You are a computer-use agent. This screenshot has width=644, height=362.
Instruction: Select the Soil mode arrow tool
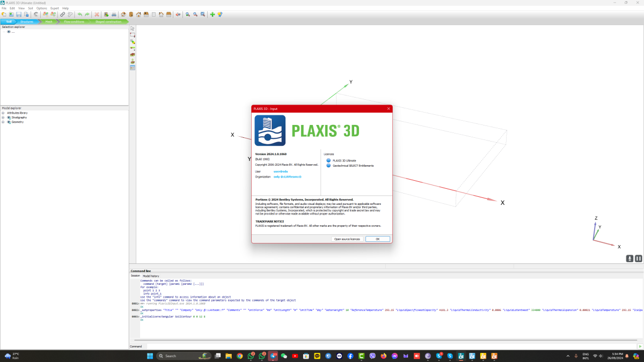coord(132,28)
